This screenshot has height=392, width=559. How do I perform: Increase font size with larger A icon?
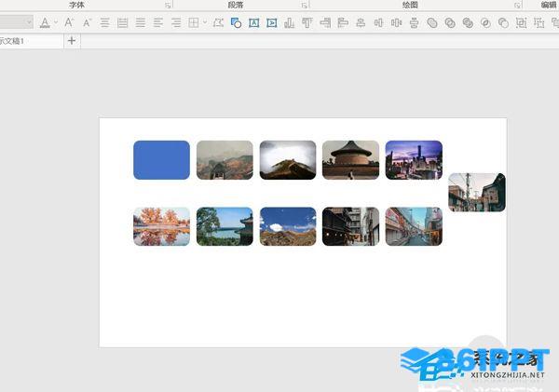(69, 22)
